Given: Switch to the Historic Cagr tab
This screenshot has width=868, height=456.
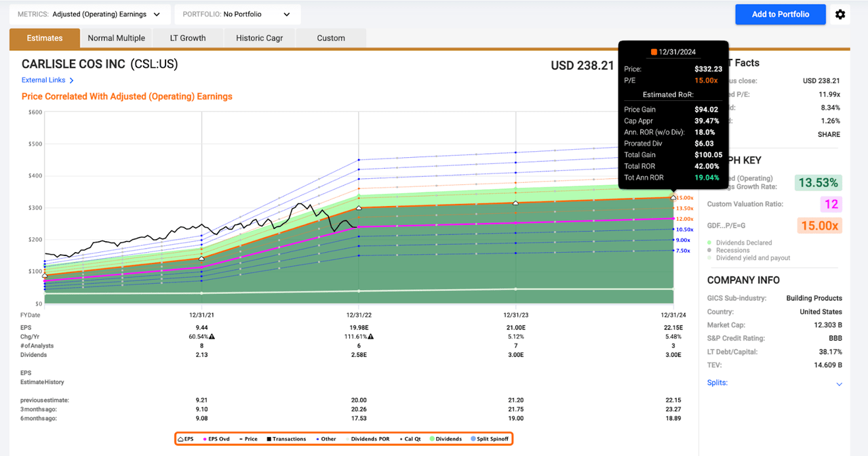Looking at the screenshot, I should (x=259, y=38).
